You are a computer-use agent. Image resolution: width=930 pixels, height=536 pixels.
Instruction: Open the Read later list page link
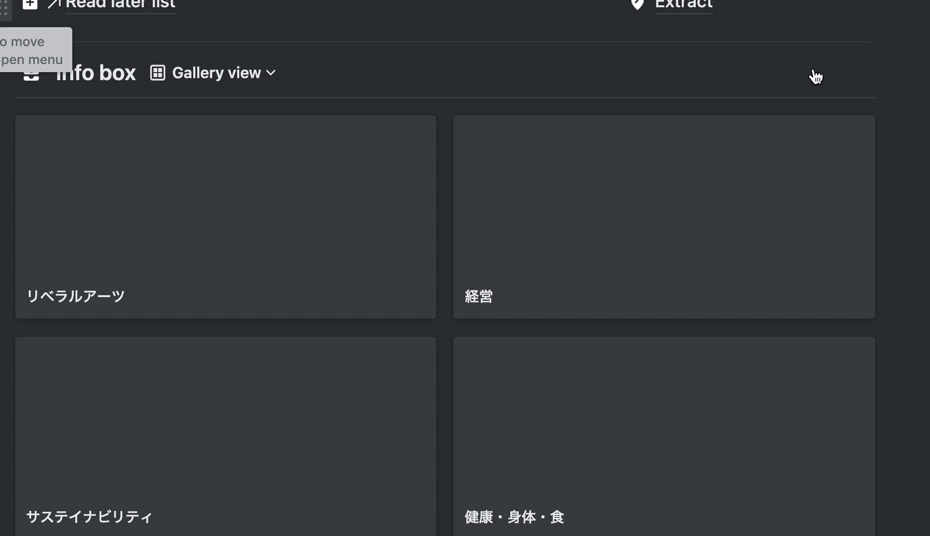[x=120, y=5]
